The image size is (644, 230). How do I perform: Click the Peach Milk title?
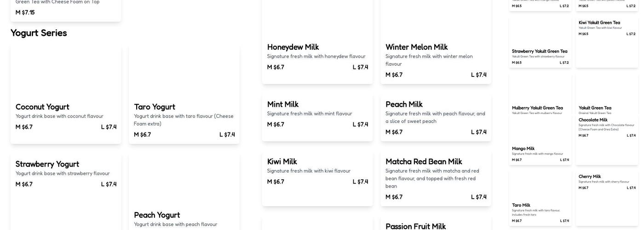[404, 105]
